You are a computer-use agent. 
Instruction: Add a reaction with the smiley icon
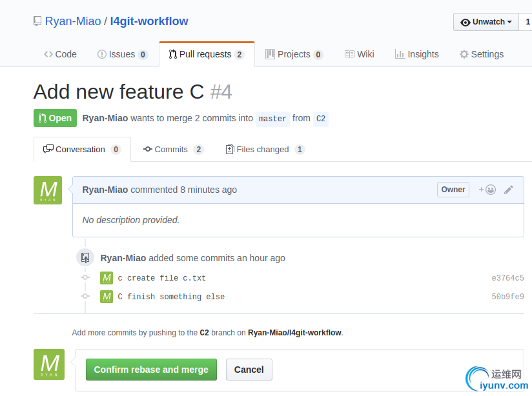[x=487, y=190]
